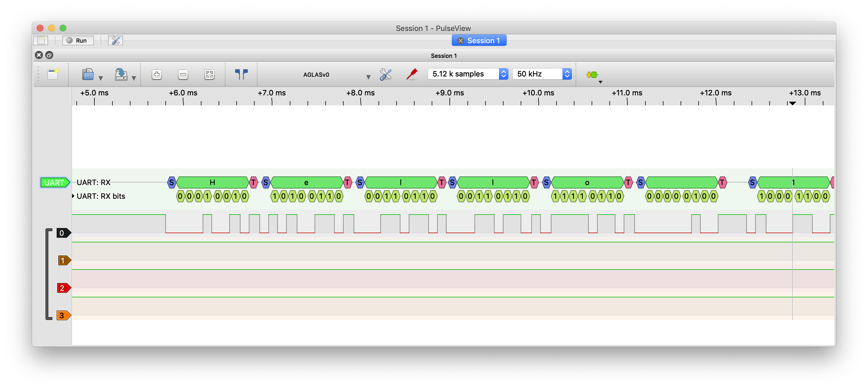Viewport: 868px width, 389px height.
Task: Toggle the show cursors icon
Action: [x=241, y=74]
